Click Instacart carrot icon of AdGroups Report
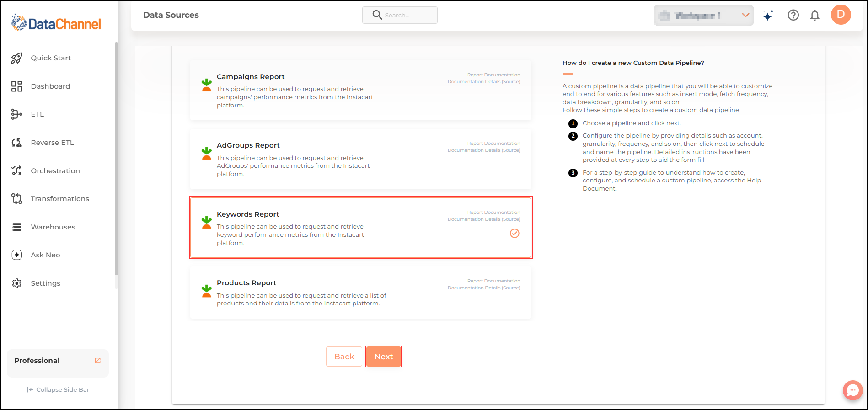The height and width of the screenshot is (410, 868). [x=207, y=153]
